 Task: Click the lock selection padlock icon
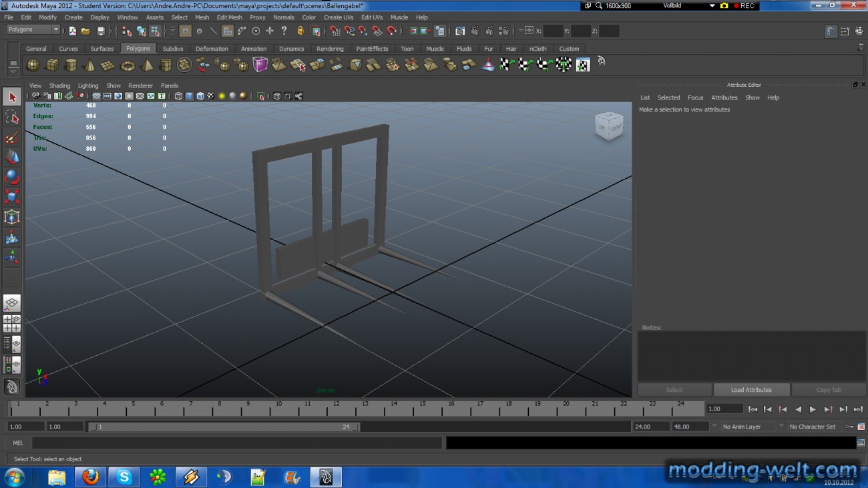(x=300, y=31)
